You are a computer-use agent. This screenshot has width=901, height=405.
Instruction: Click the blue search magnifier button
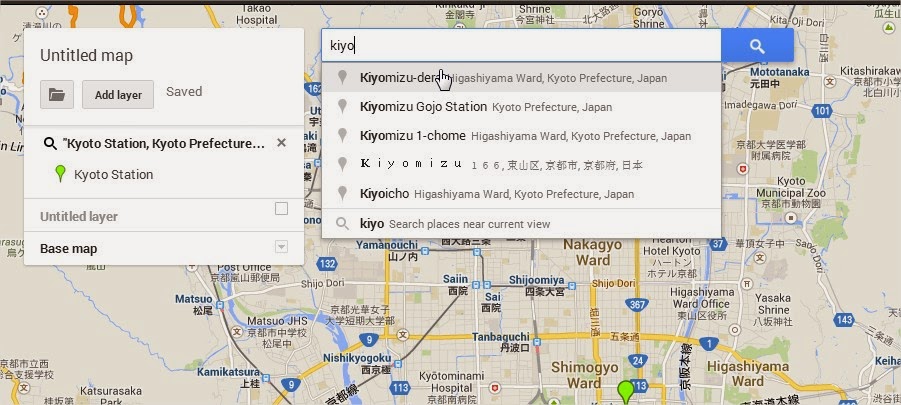[x=757, y=45]
